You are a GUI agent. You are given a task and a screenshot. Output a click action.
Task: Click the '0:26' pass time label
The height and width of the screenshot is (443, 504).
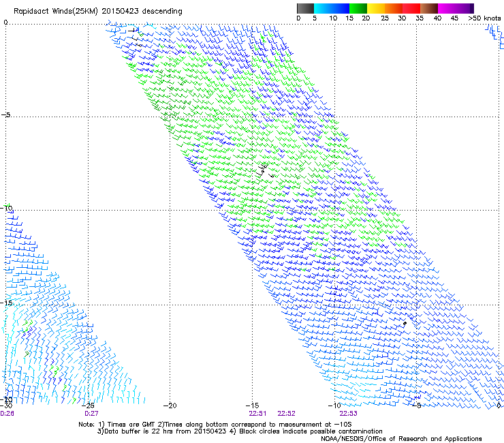pyautogui.click(x=7, y=414)
